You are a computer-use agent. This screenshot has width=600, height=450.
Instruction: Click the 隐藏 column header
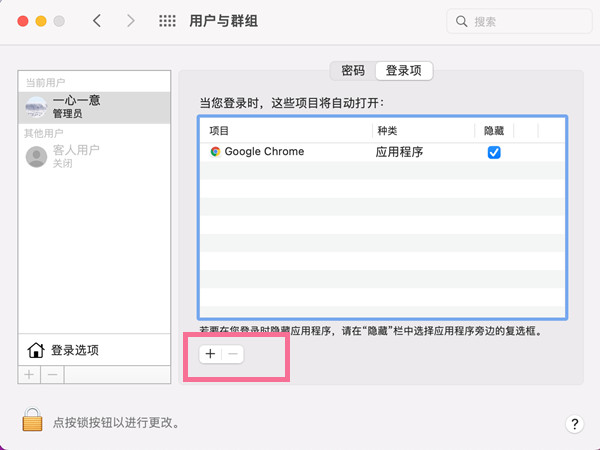click(494, 131)
